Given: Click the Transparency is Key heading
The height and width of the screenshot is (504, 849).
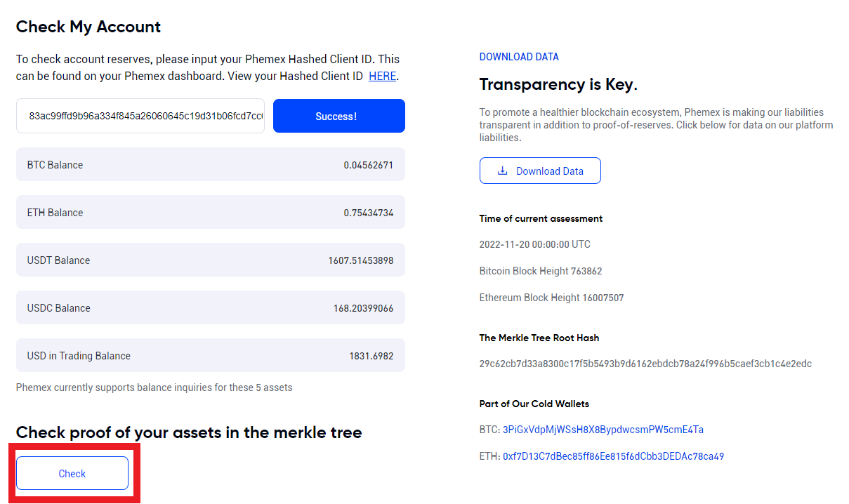Looking at the screenshot, I should pyautogui.click(x=558, y=85).
